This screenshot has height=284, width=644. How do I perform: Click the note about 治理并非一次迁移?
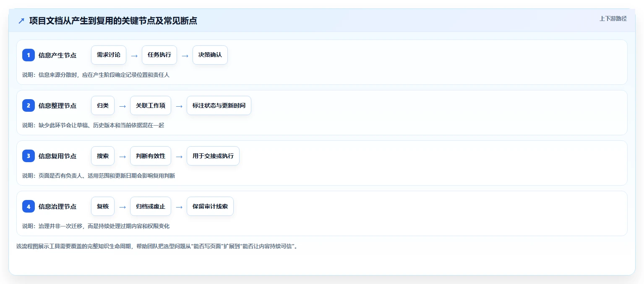(x=96, y=226)
